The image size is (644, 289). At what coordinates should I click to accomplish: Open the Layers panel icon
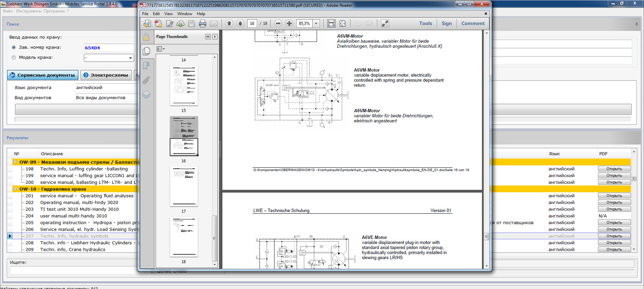[146, 95]
